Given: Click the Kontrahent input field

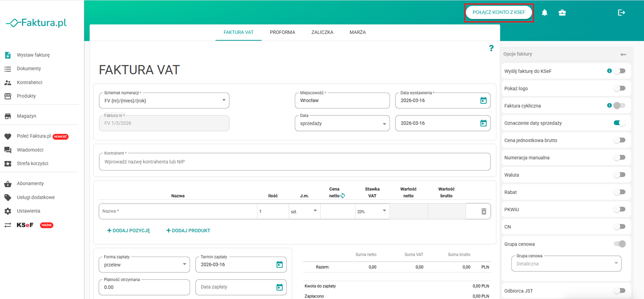Looking at the screenshot, I should [294, 162].
